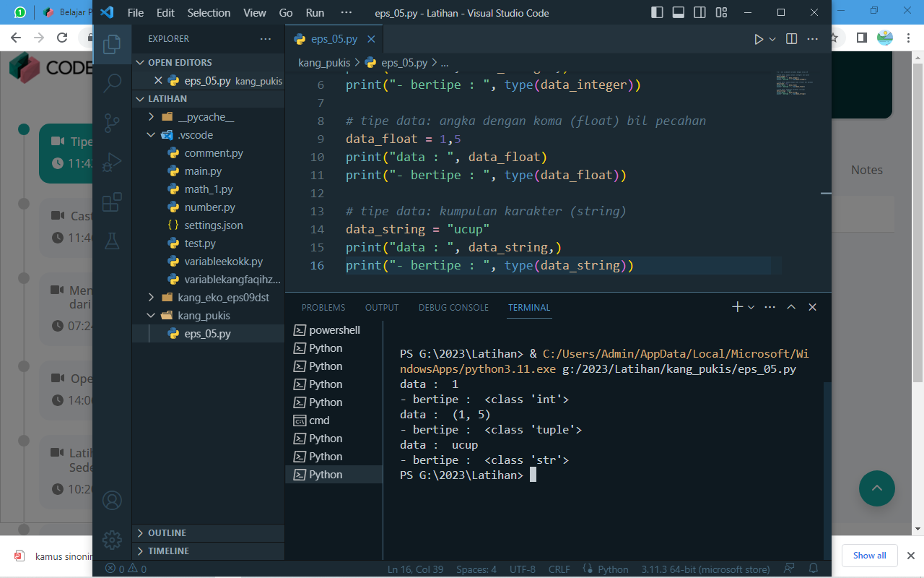Open the Manage settings gear
Image resolution: width=924 pixels, height=578 pixels.
pyautogui.click(x=111, y=540)
